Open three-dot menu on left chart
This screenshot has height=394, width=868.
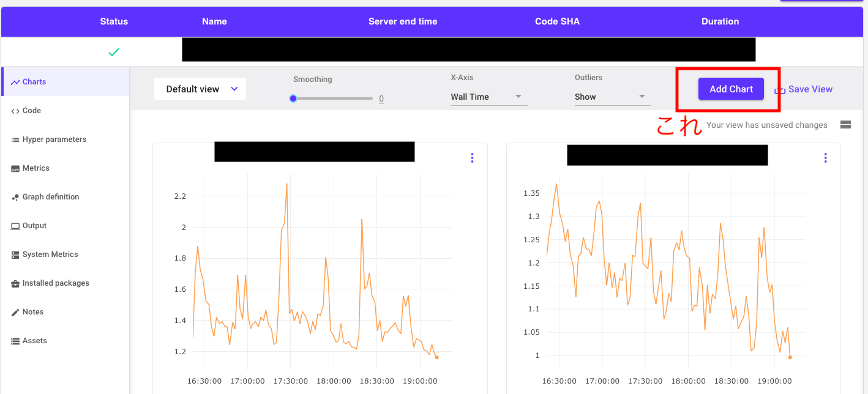pos(472,158)
